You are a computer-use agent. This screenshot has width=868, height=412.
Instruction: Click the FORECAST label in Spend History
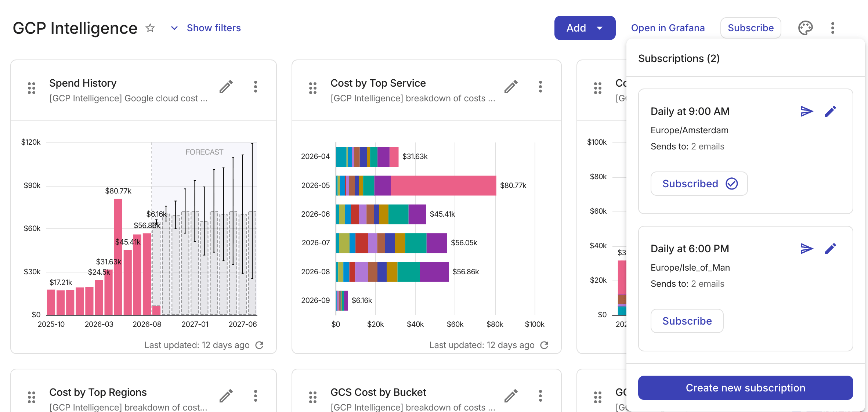204,152
